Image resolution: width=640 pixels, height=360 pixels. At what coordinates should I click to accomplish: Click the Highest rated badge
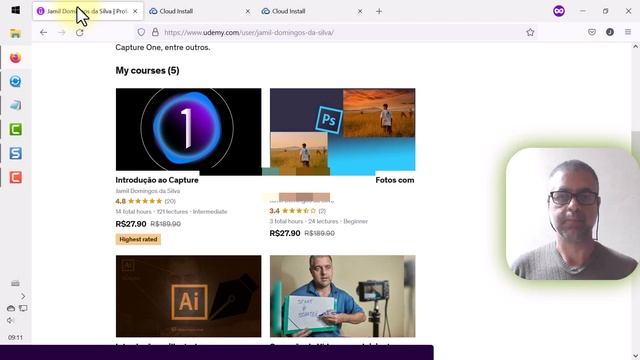point(138,239)
